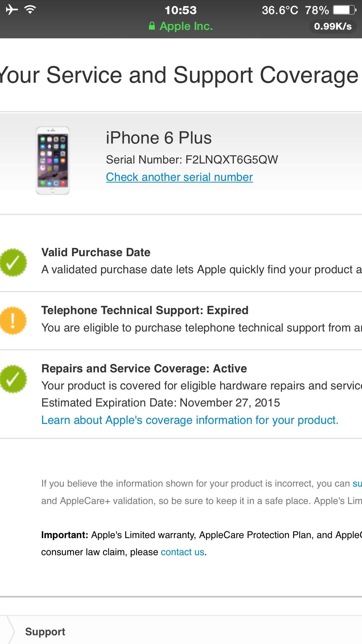Open Learn about Apple's coverage information link

[190, 420]
